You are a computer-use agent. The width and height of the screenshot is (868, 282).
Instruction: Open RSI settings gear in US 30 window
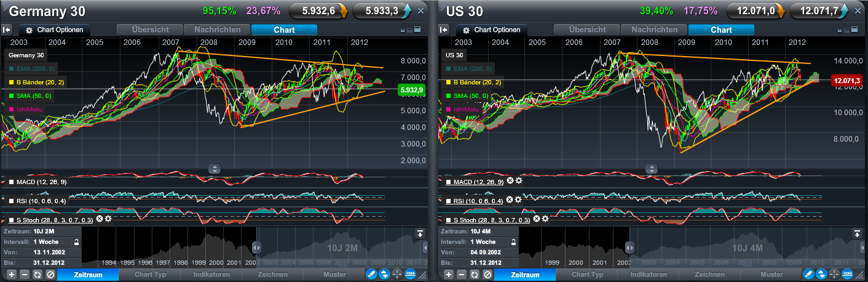[x=518, y=199]
